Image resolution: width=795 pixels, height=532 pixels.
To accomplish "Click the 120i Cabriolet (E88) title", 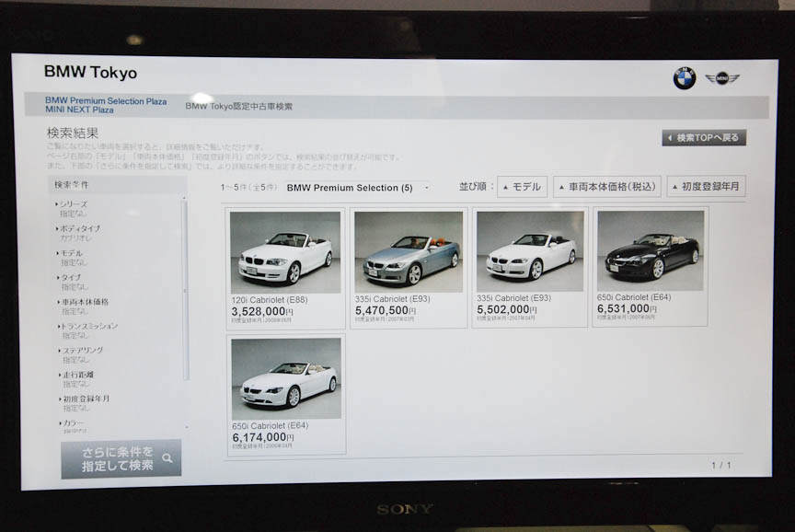I will click(270, 300).
